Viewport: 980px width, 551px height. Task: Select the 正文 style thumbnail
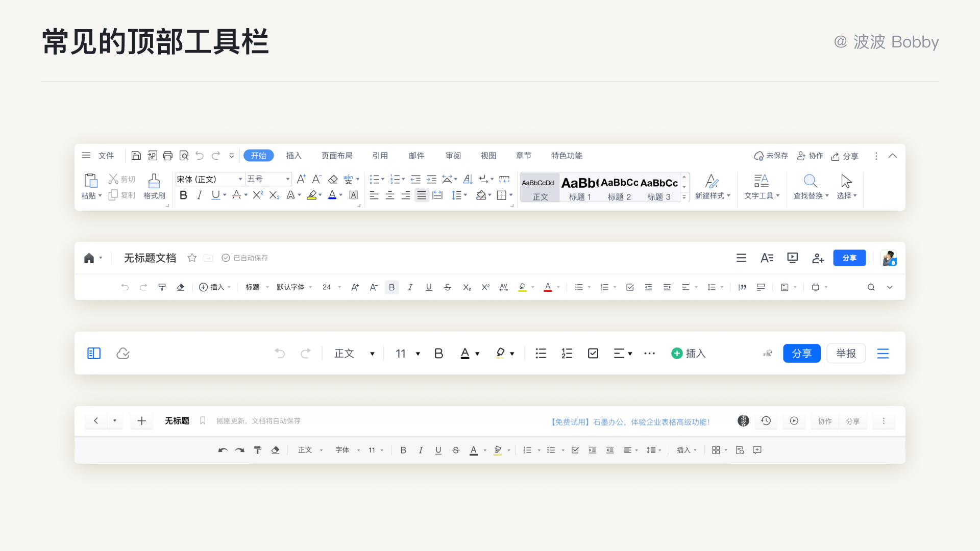(x=541, y=188)
